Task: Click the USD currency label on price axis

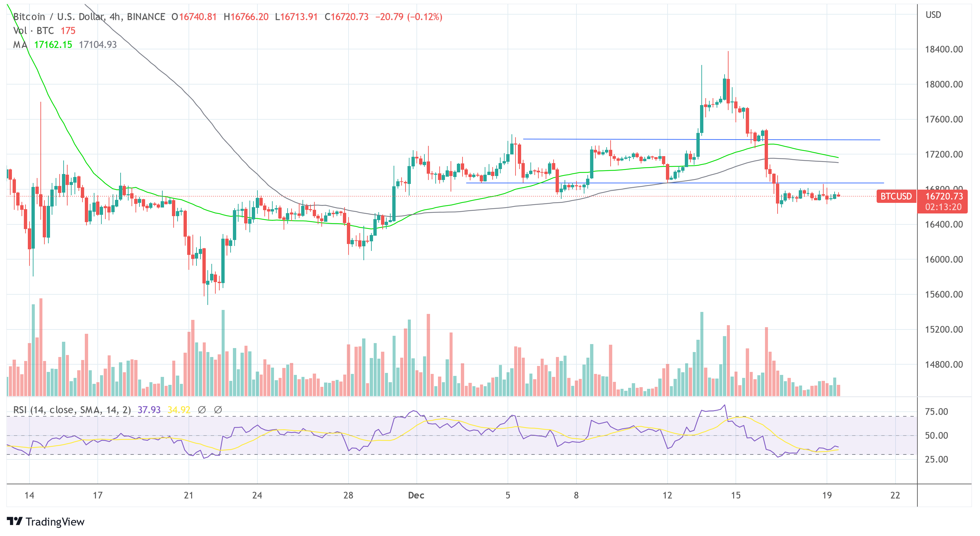Action: pyautogui.click(x=933, y=15)
